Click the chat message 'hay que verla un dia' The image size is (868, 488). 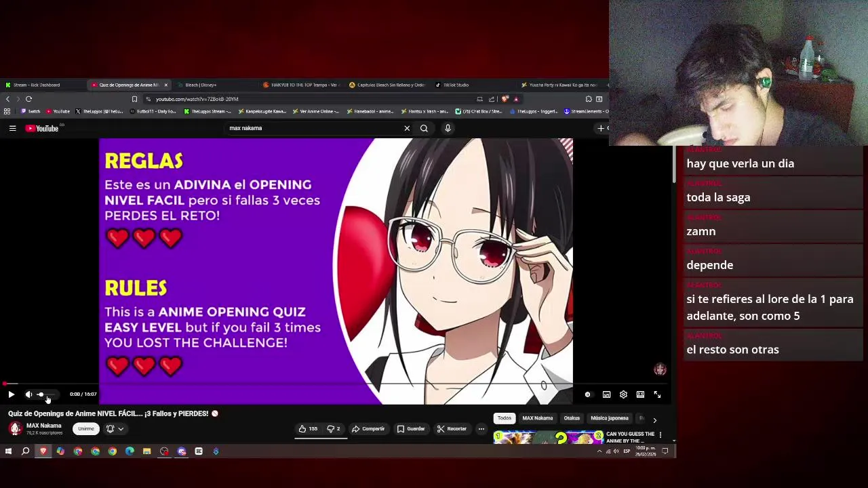point(740,163)
